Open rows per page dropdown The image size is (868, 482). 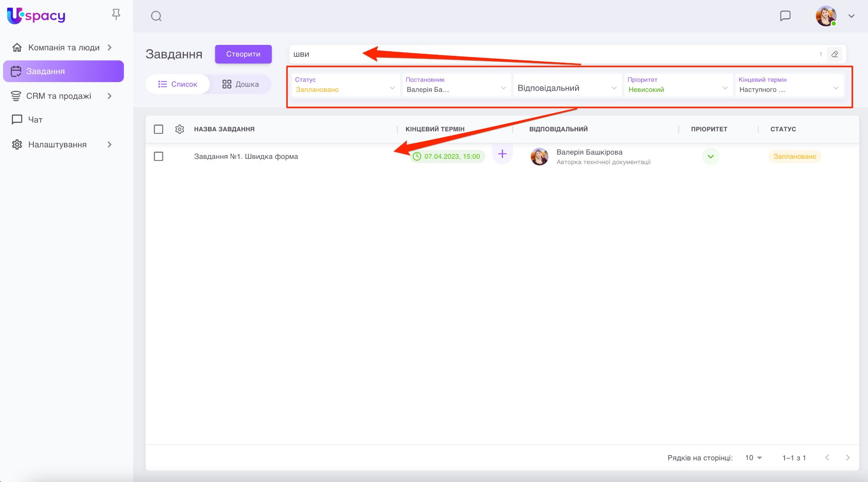pyautogui.click(x=754, y=457)
